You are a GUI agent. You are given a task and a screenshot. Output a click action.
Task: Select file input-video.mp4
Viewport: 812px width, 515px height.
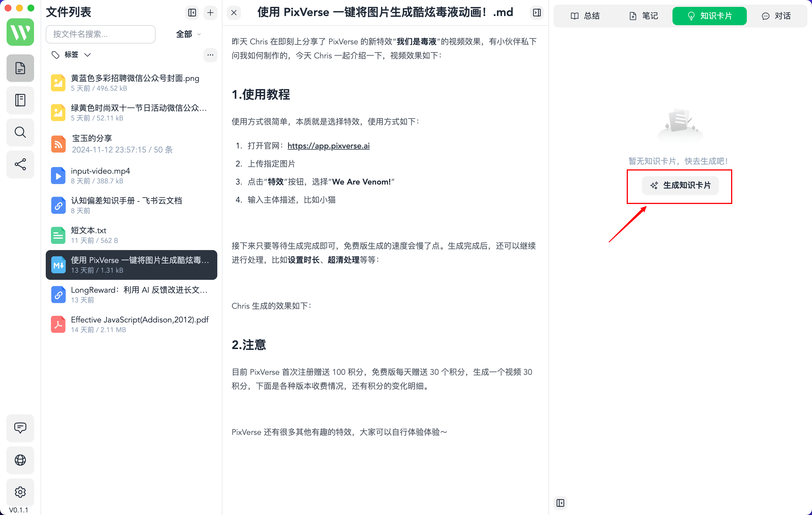click(131, 176)
